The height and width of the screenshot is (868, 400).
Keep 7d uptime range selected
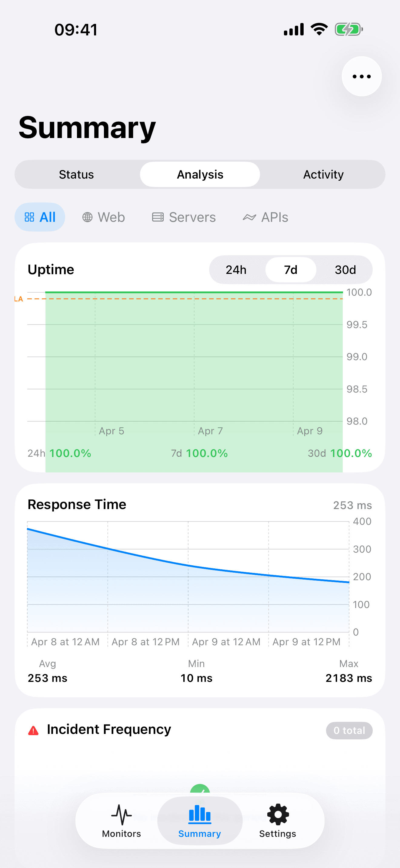click(x=290, y=270)
